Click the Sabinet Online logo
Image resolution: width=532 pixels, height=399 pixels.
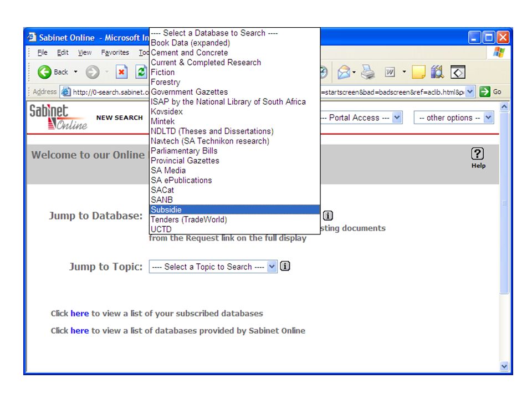[x=58, y=117]
